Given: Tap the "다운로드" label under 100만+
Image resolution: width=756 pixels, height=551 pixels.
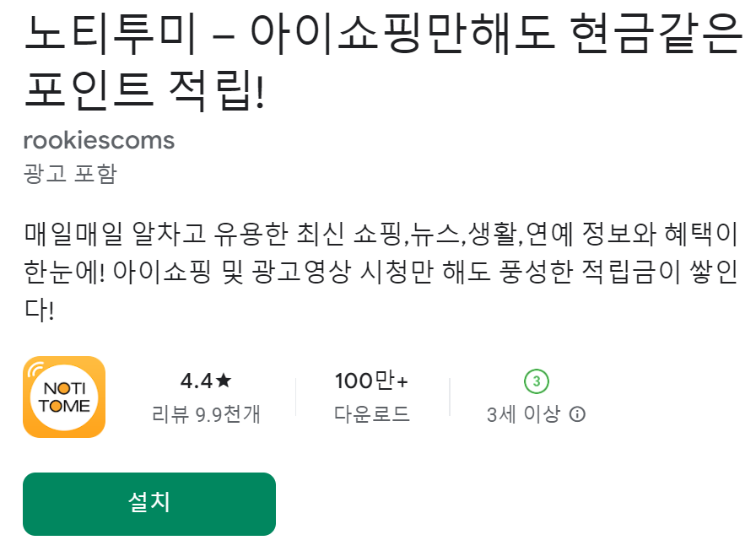Looking at the screenshot, I should [x=372, y=414].
